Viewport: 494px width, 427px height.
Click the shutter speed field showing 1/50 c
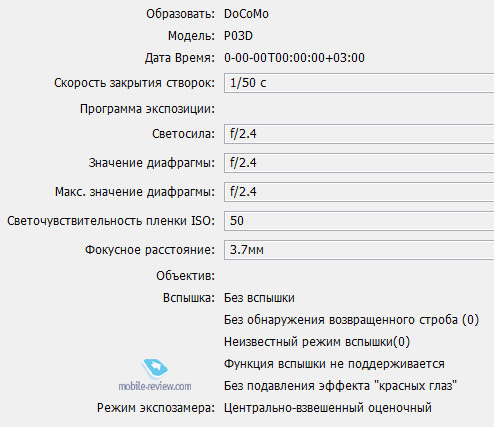[x=359, y=83]
